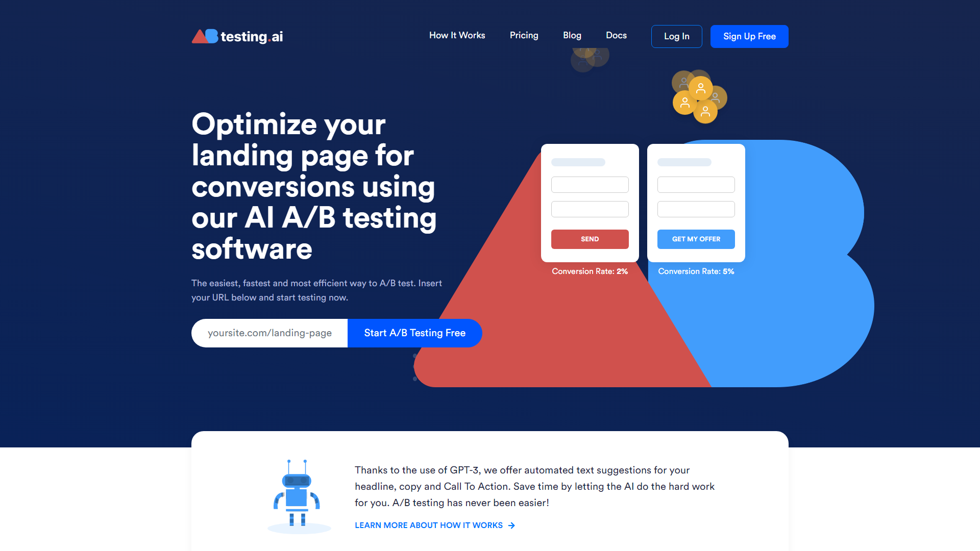The width and height of the screenshot is (980, 551).
Task: Click the Start A/B Testing Free button
Action: pyautogui.click(x=414, y=332)
